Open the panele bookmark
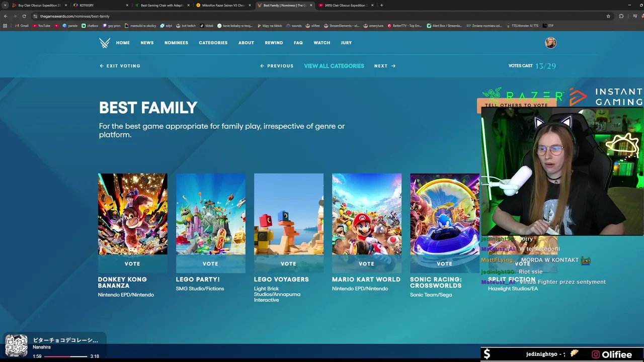This screenshot has width=644, height=362. (70, 26)
